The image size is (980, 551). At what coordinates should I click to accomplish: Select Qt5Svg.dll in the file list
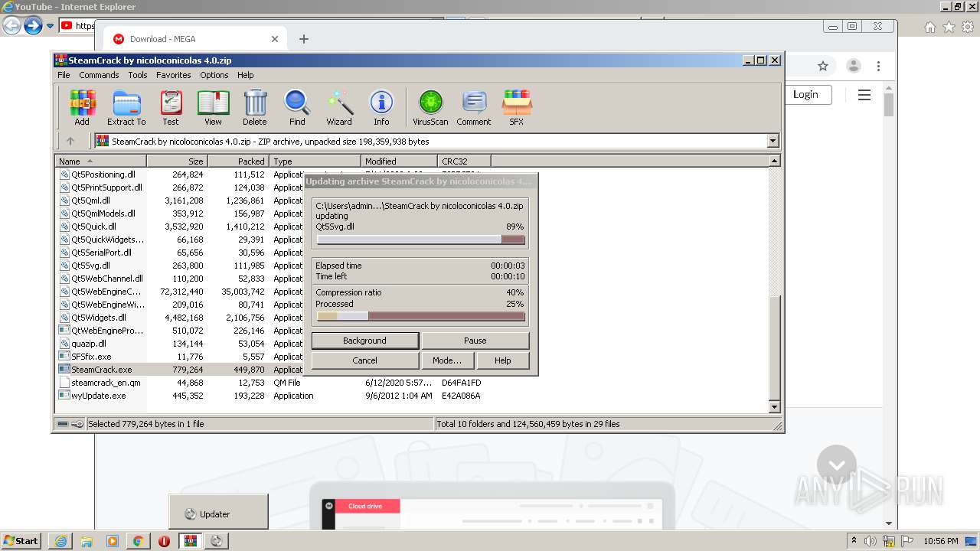(x=90, y=266)
